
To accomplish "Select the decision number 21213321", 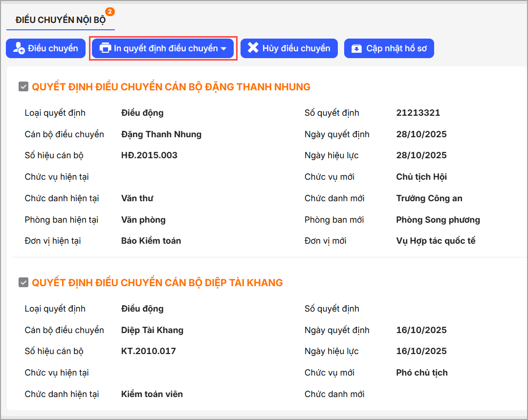I will 418,113.
